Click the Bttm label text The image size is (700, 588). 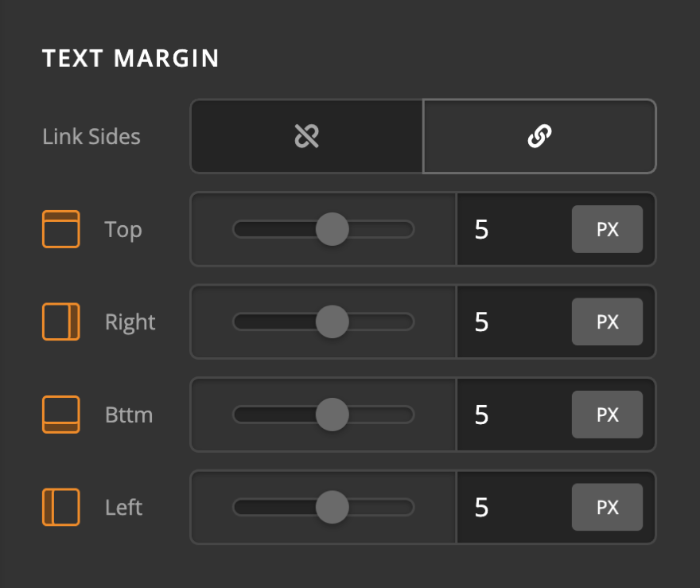tap(130, 415)
